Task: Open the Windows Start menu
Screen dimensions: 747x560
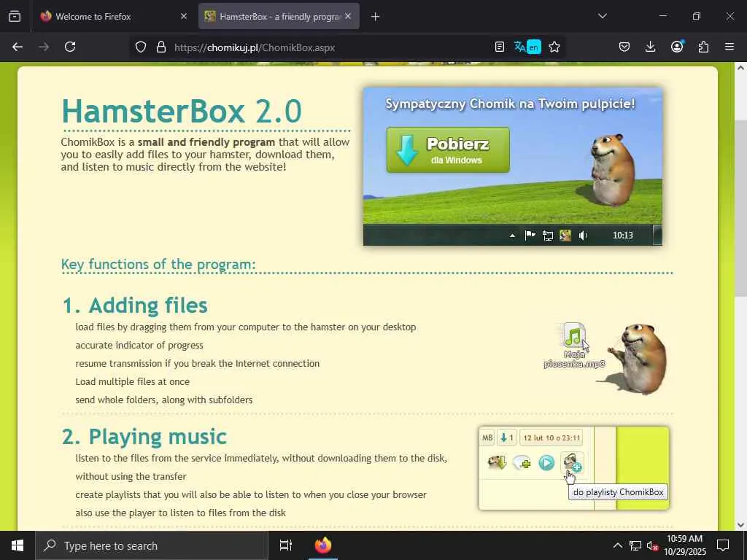Action: 18,545
